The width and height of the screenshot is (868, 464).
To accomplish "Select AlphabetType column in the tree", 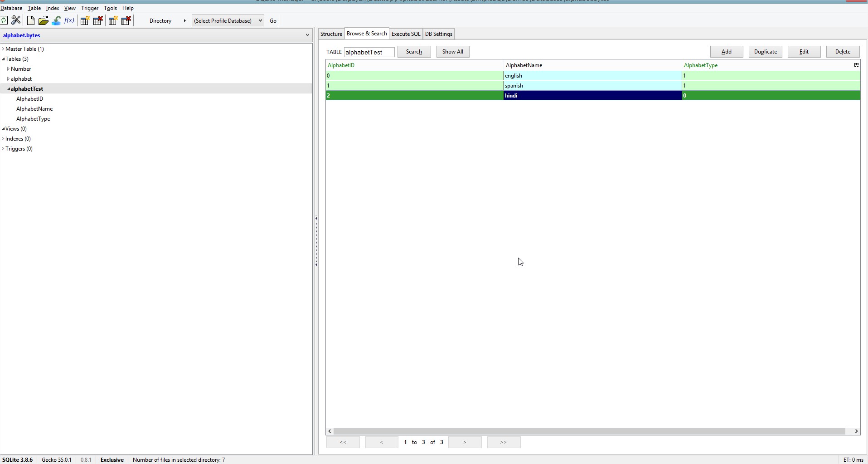I will (33, 119).
